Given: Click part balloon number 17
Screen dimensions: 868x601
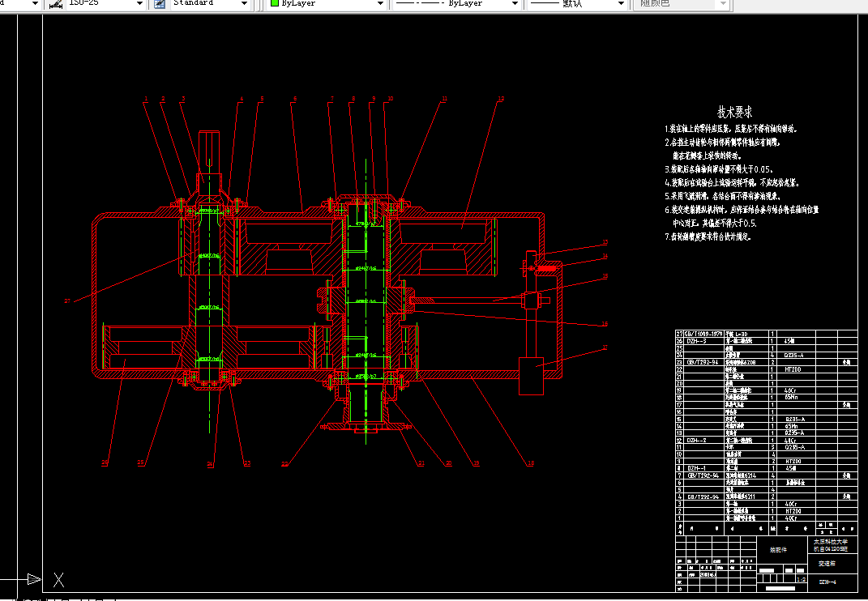Looking at the screenshot, I should [x=605, y=347].
